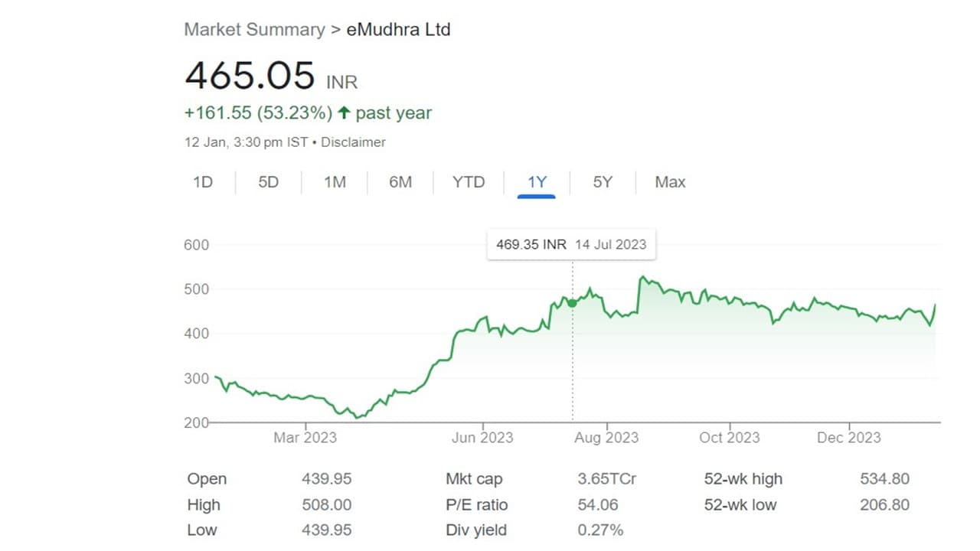Click the green up arrow icon
Screen dimensions: 980x551
pos(344,113)
